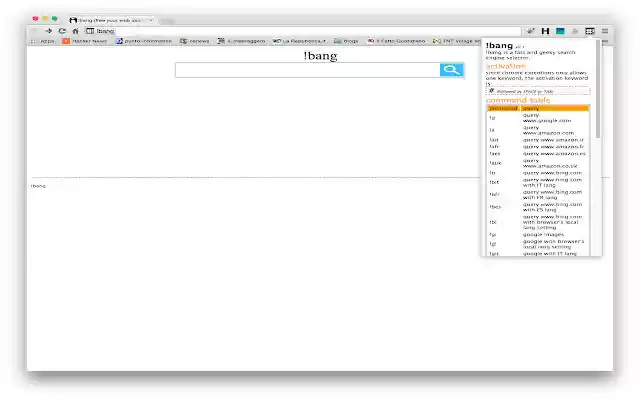
Task: Open the Hacker News bookmark
Action: pos(84,41)
